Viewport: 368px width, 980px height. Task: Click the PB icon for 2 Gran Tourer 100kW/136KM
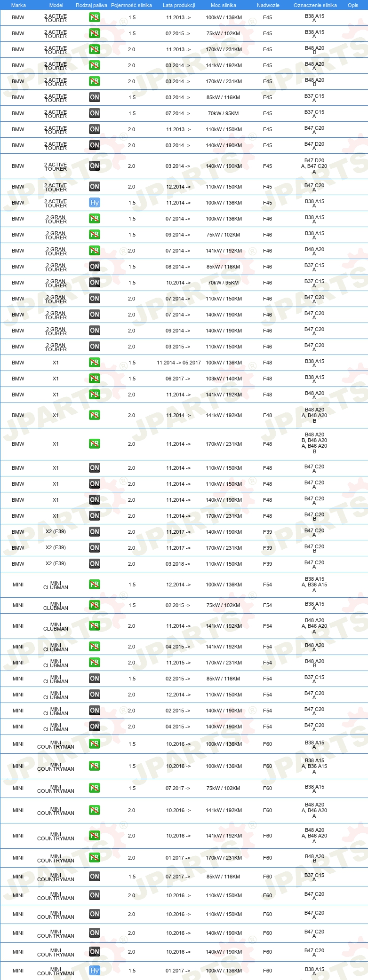click(95, 219)
